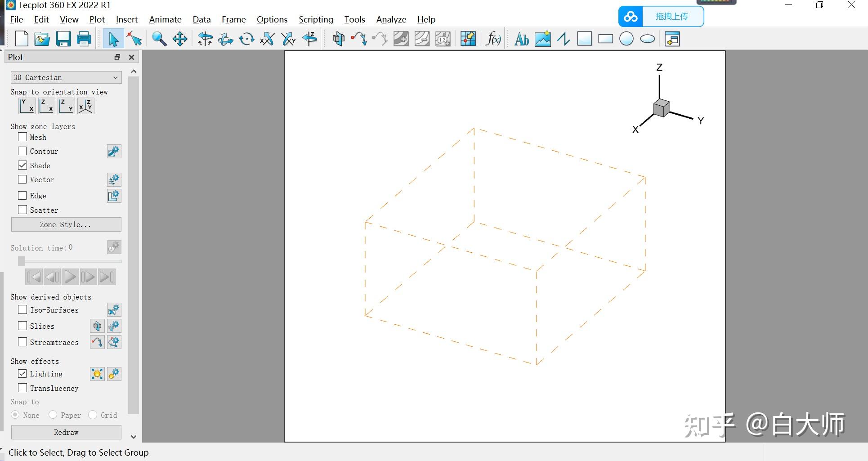
Task: Select the Zoom tool
Action: coord(158,39)
